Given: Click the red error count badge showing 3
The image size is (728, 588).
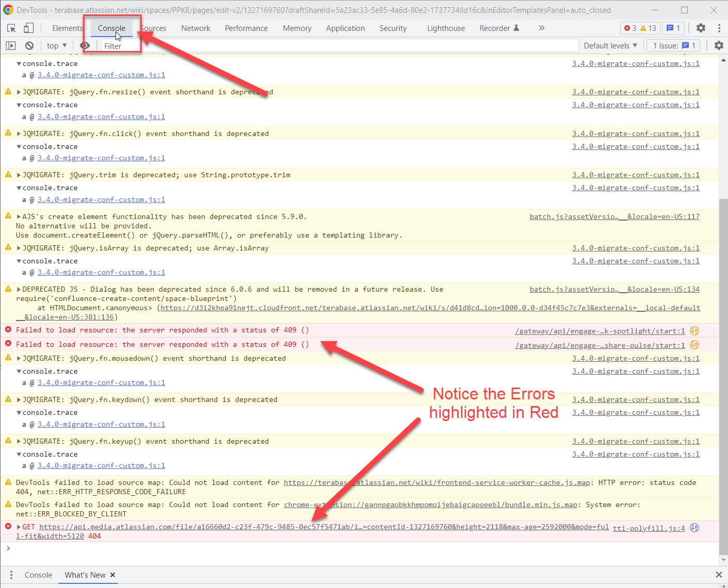Looking at the screenshot, I should click(630, 28).
